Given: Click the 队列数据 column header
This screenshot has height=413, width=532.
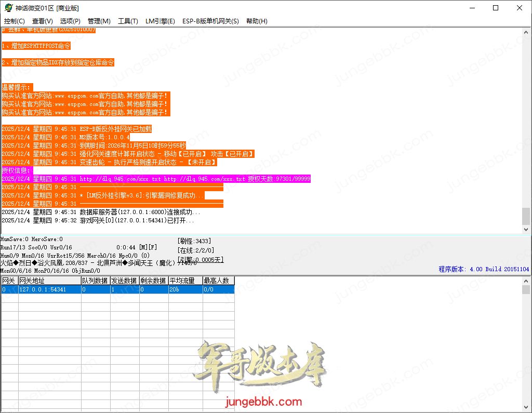Looking at the screenshot, I should (x=95, y=281).
